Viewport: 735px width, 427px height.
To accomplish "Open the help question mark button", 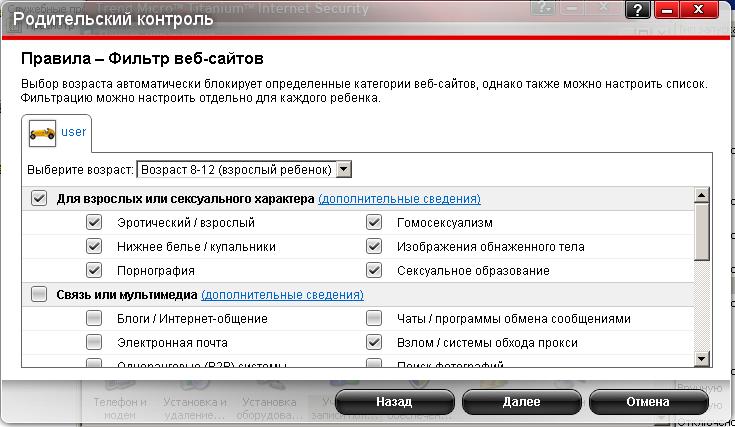I will click(x=638, y=9).
